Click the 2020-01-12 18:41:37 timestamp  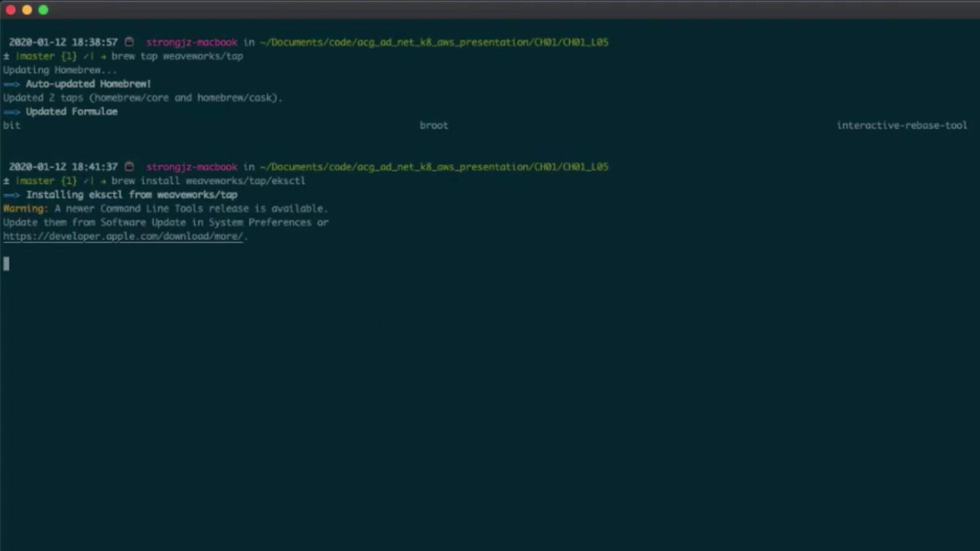63,167
